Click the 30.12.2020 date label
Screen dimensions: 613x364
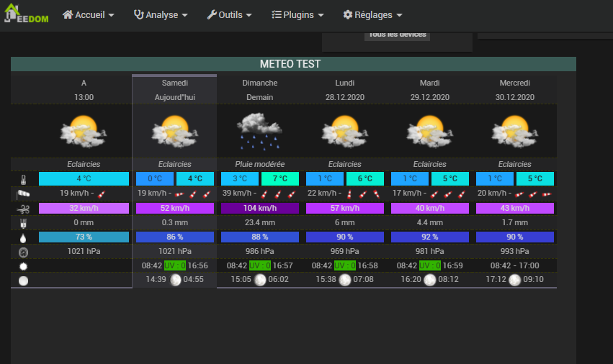pyautogui.click(x=515, y=97)
